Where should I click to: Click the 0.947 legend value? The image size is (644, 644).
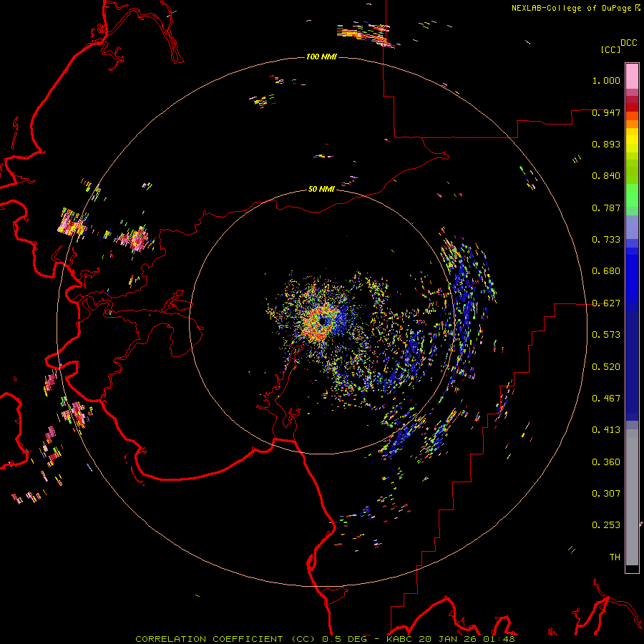(606, 112)
